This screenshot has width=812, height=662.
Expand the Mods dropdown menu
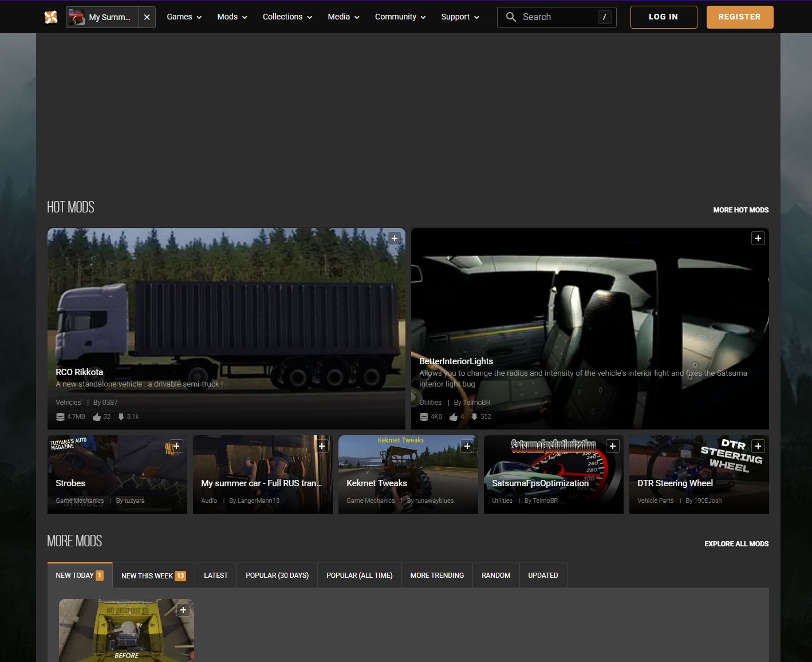click(232, 17)
